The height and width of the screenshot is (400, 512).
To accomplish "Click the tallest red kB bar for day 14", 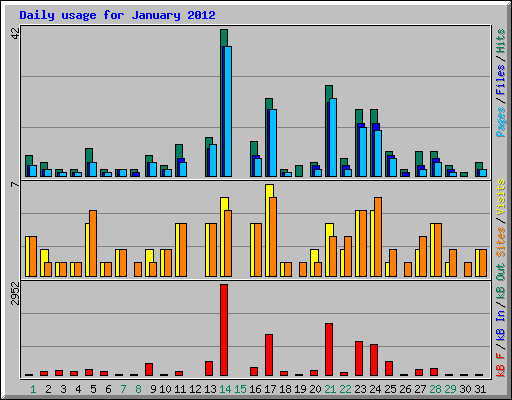I will click(x=224, y=330).
